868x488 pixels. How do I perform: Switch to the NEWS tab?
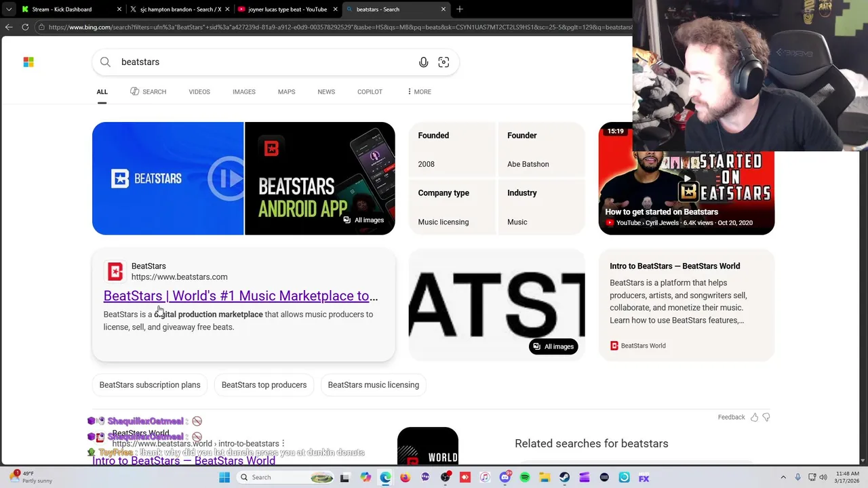[x=326, y=91]
